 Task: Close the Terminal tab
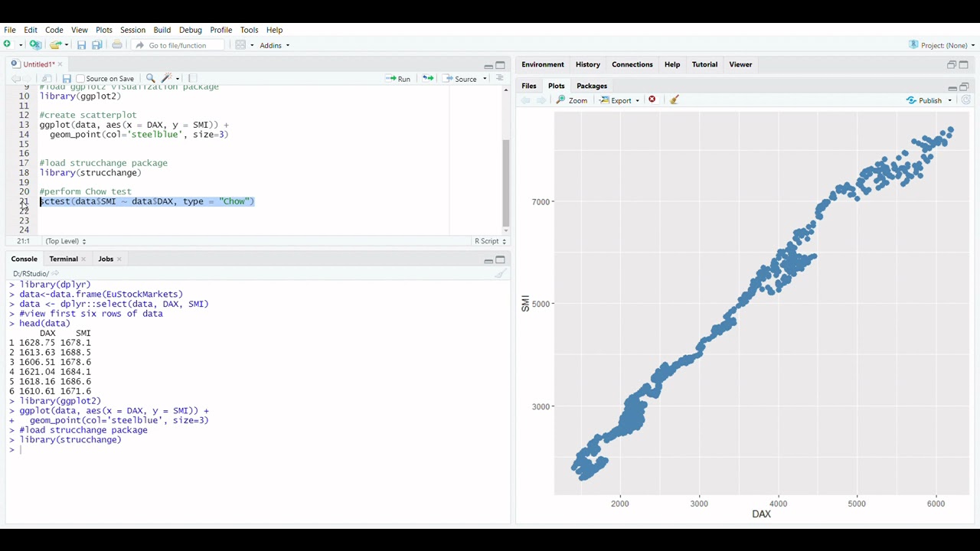click(83, 259)
